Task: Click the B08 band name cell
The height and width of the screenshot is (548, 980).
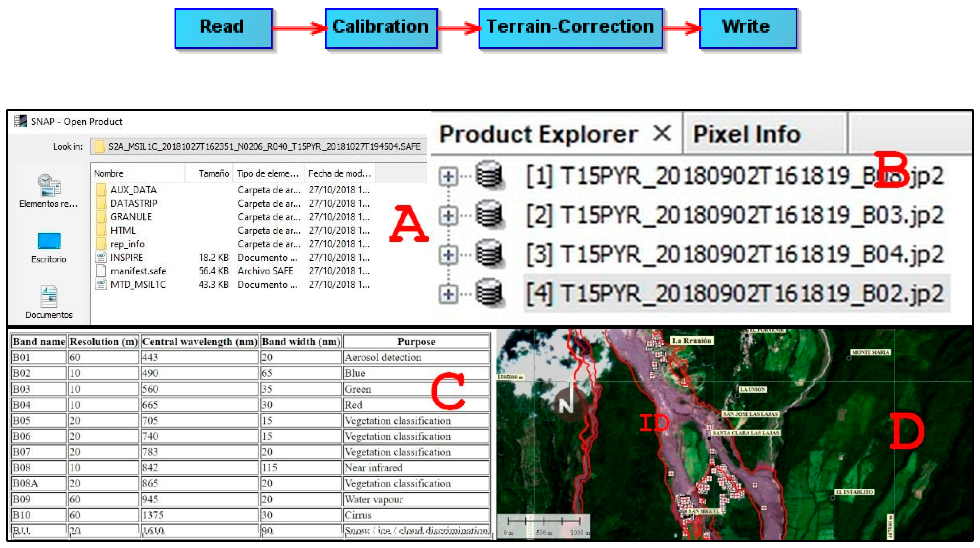Action: tap(38, 467)
